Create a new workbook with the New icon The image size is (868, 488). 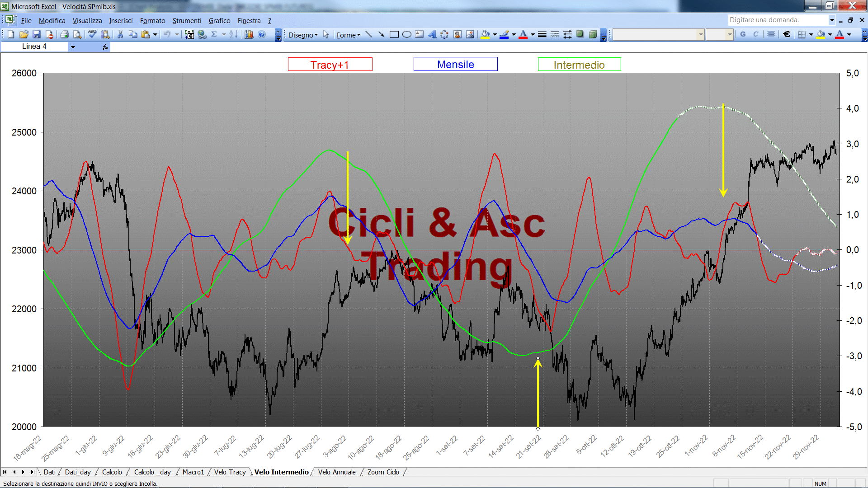pyautogui.click(x=11, y=34)
